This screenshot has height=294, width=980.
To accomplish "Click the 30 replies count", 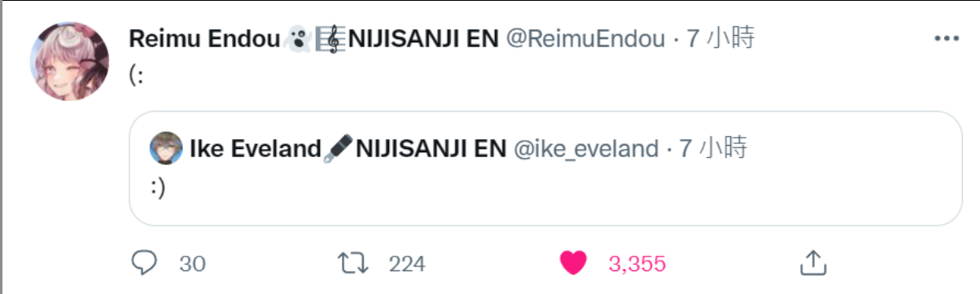I will point(192,264).
